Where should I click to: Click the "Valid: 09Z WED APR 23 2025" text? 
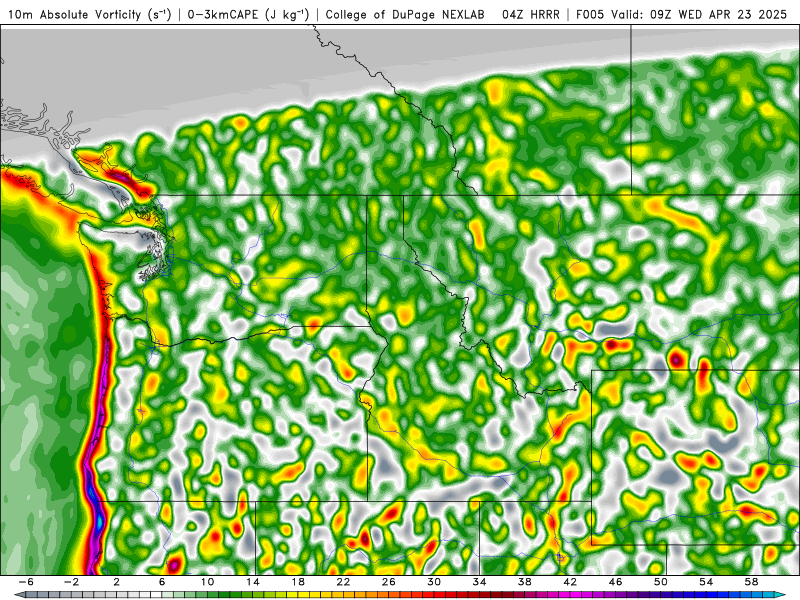698,15
